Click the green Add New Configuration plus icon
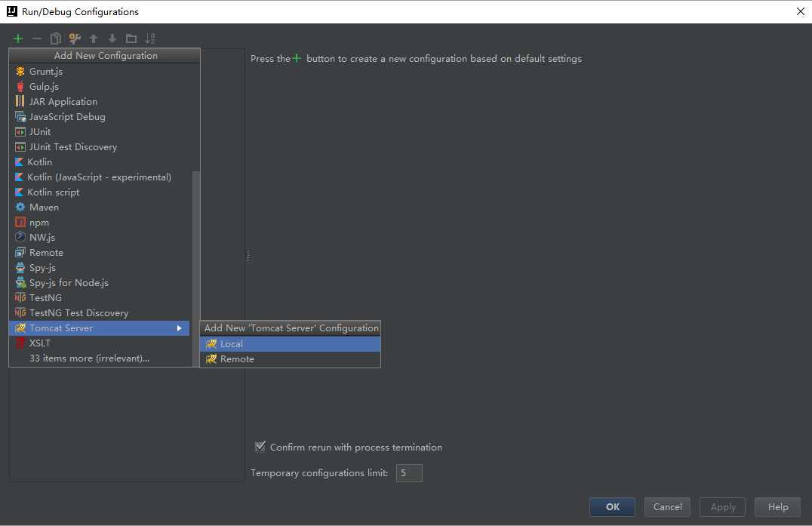This screenshot has height=526, width=812. [18, 38]
